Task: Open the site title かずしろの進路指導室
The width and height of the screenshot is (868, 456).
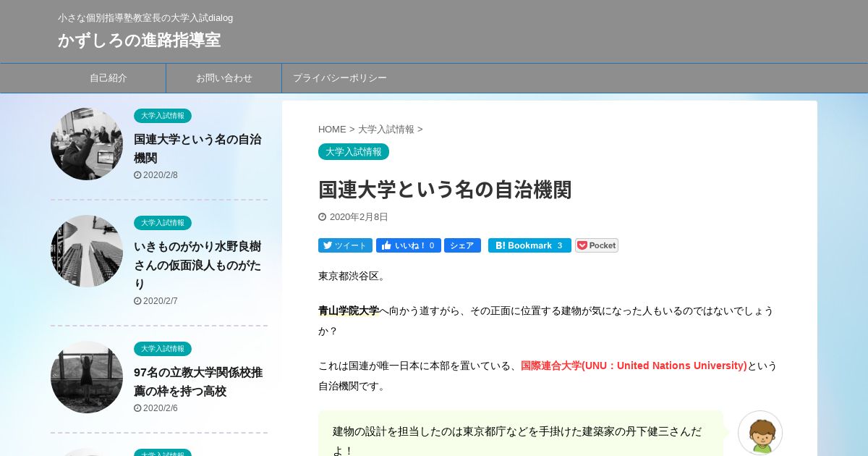Action: tap(139, 40)
